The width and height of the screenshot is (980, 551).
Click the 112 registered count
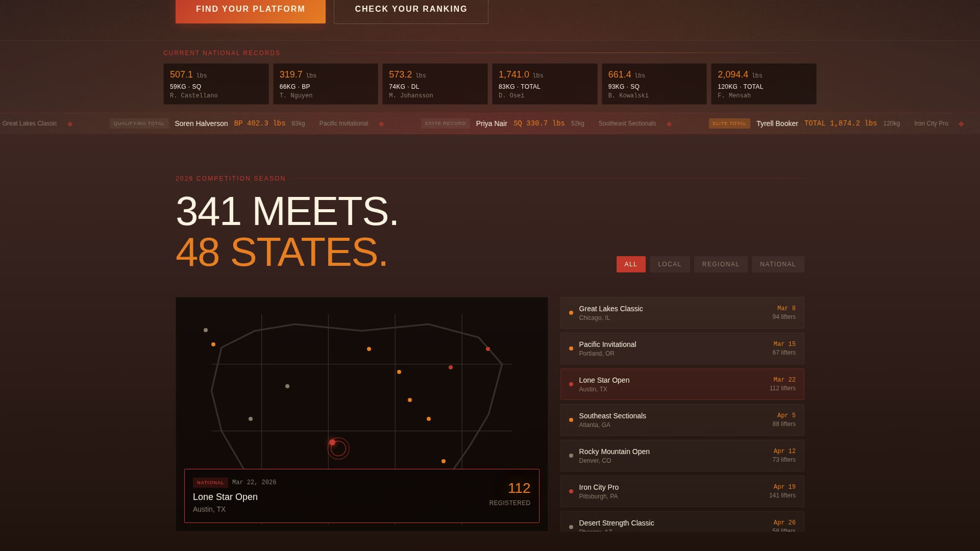(519, 488)
